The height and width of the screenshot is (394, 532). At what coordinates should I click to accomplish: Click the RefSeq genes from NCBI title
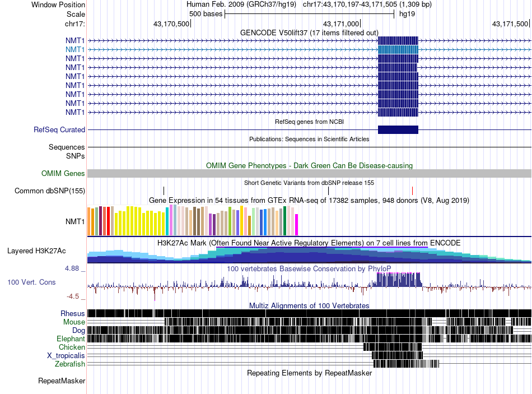[309, 122]
